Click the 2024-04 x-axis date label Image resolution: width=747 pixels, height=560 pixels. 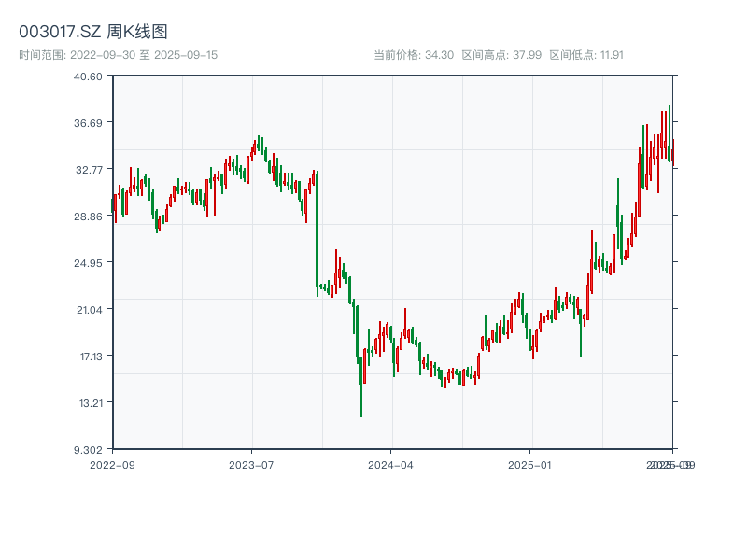[390, 464]
